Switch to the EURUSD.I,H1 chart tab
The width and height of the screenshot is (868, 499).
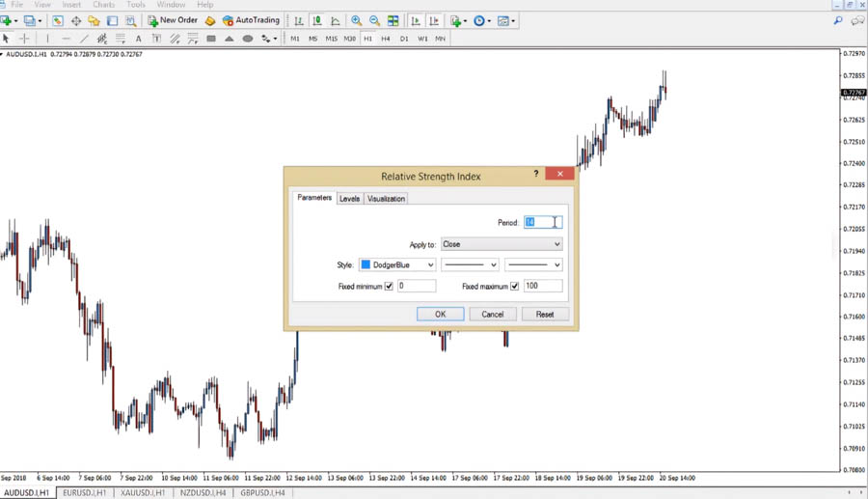click(84, 492)
